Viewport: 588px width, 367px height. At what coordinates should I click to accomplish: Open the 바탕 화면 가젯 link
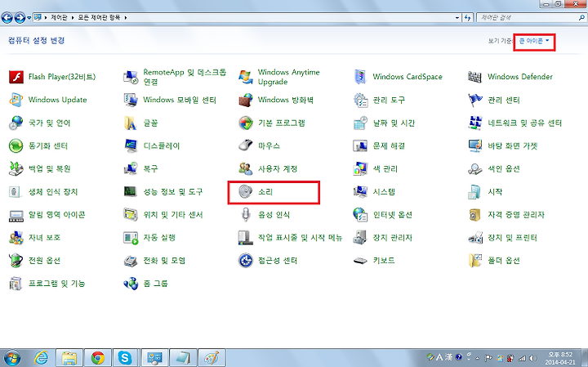513,145
